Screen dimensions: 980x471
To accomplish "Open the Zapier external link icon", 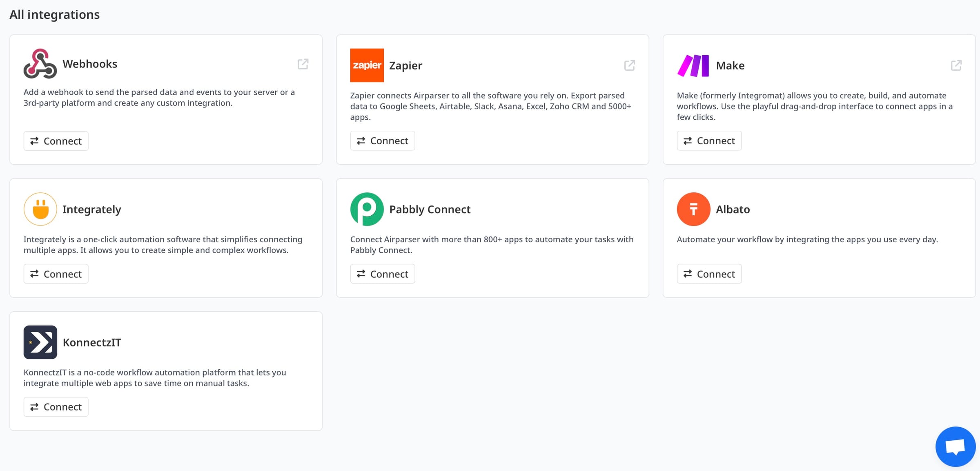I will tap(630, 65).
